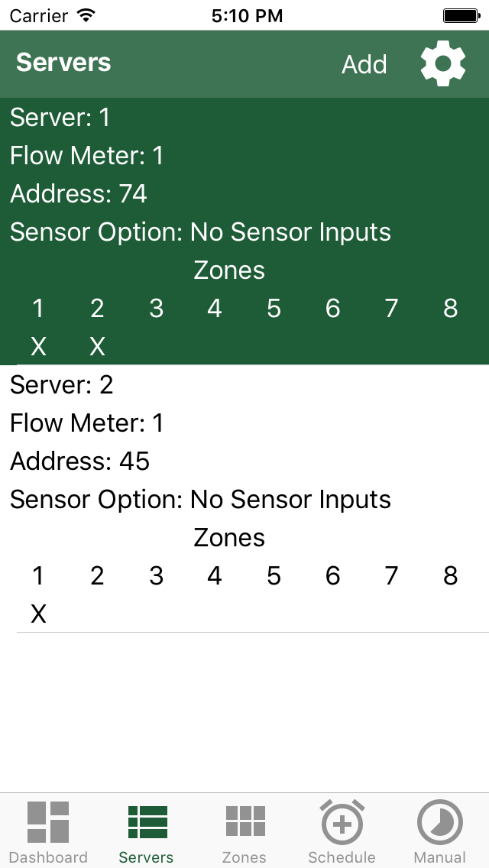Switch to the Zones tab
Screen dimensions: 489x868
click(243, 829)
